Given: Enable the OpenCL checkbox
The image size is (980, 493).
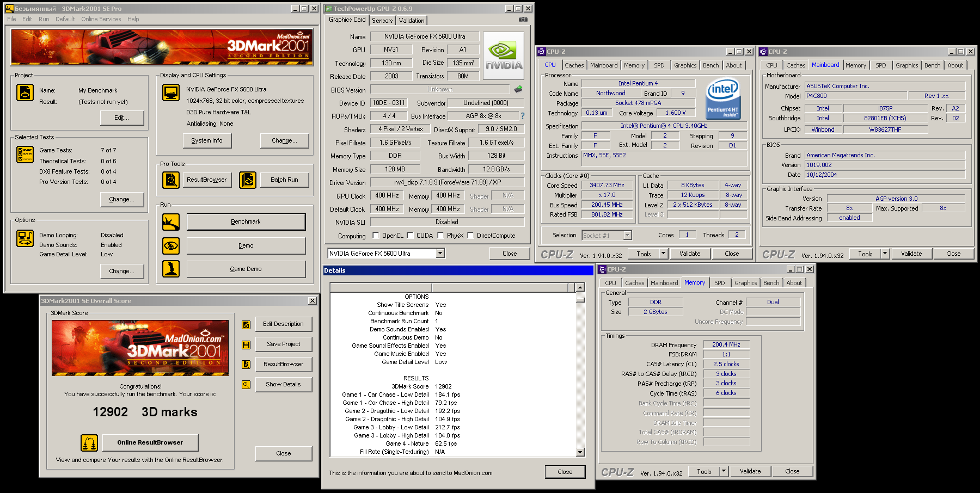Looking at the screenshot, I should click(376, 236).
